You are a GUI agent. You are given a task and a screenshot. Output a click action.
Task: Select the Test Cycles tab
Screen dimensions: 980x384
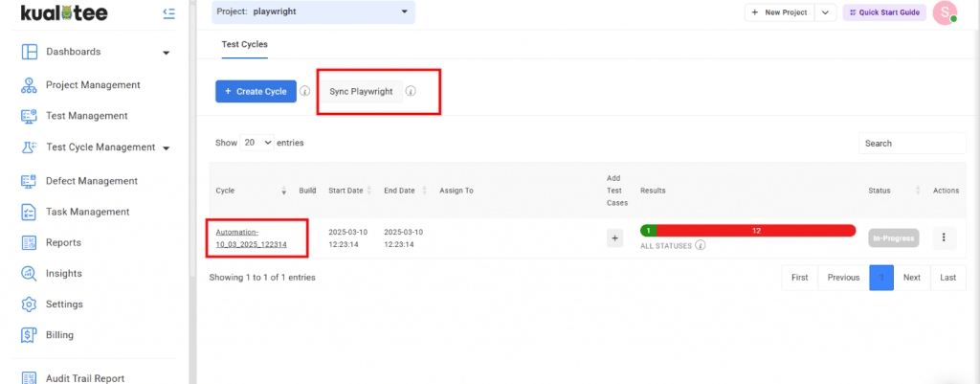point(244,44)
